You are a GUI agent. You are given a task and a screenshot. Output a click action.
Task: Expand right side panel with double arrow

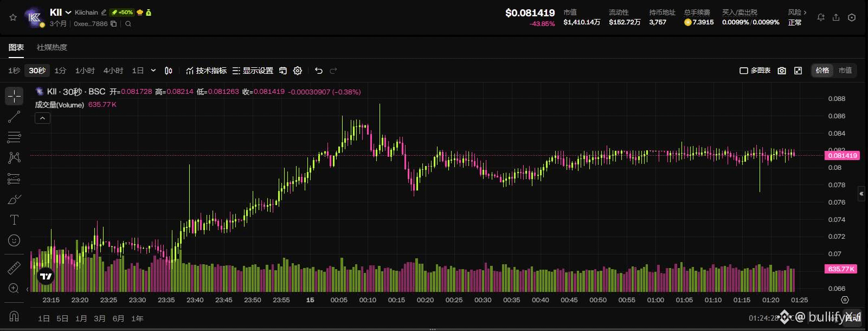click(x=861, y=194)
